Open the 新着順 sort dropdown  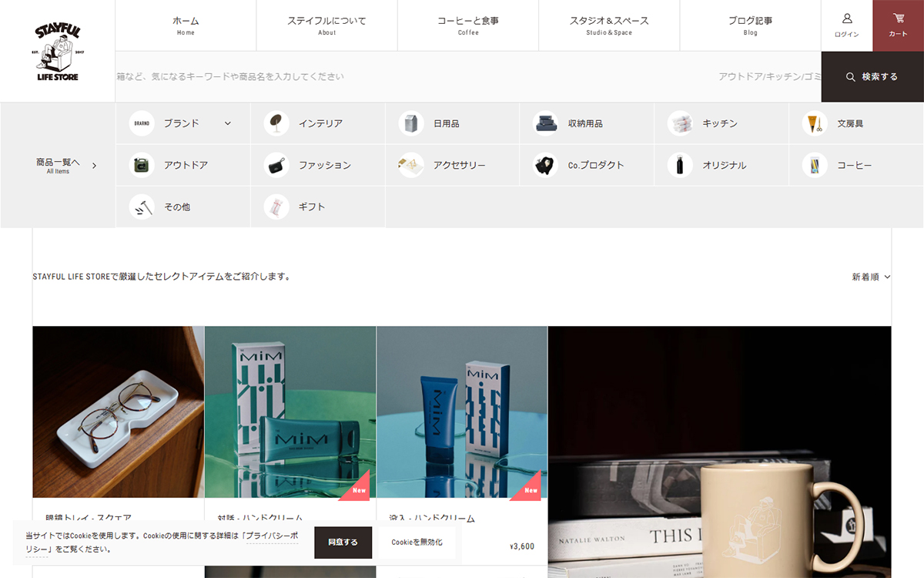871,277
